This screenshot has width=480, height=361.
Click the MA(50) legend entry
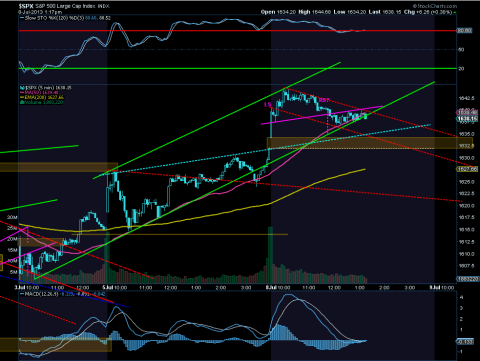click(39, 92)
